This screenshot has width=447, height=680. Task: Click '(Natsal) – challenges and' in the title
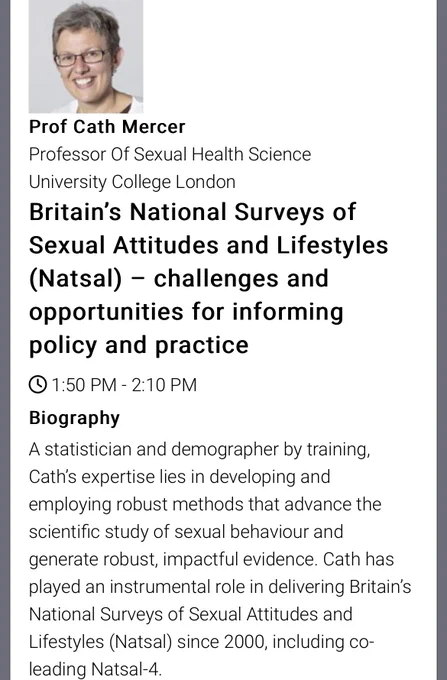[179, 278]
